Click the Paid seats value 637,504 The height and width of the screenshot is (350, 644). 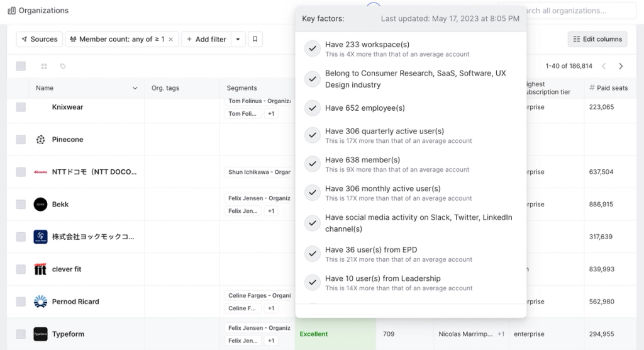[601, 172]
